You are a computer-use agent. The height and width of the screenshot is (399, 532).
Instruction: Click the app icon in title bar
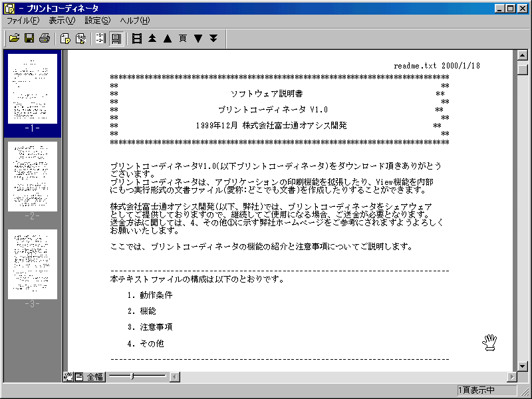click(x=9, y=8)
